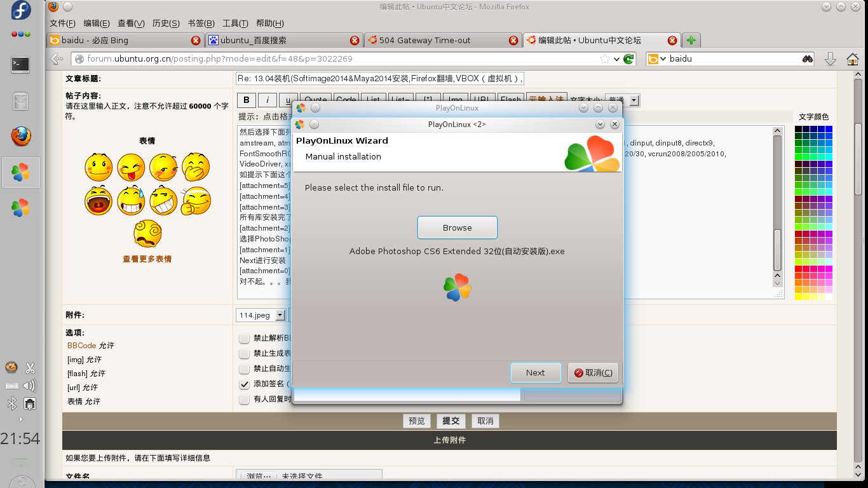Open Firefox downloads arrow
This screenshot has width=868, height=488.
pos(830,59)
